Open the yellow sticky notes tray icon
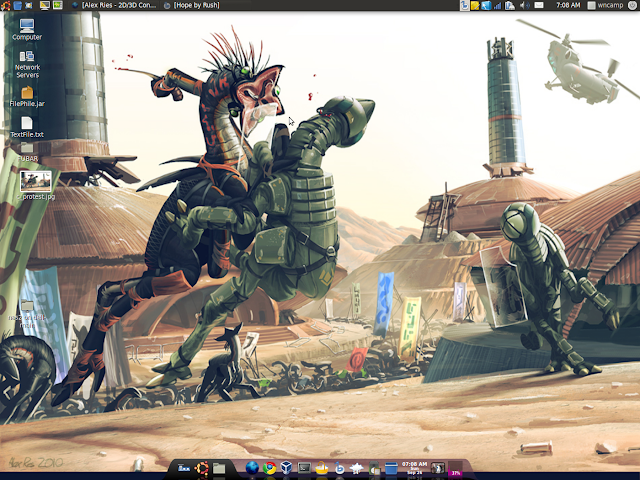Screen dimensions: 640x480 (x=475, y=5)
